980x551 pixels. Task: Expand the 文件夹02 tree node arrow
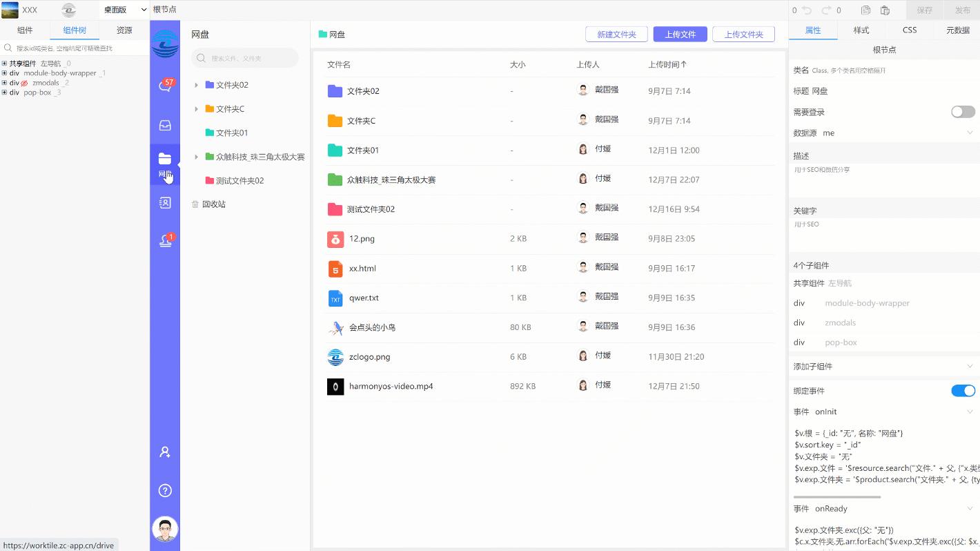pyautogui.click(x=196, y=85)
